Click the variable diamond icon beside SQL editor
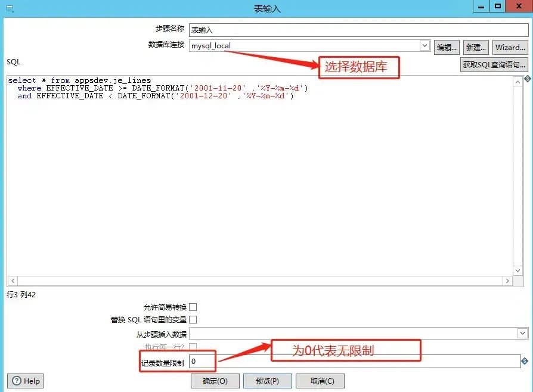 (527, 79)
